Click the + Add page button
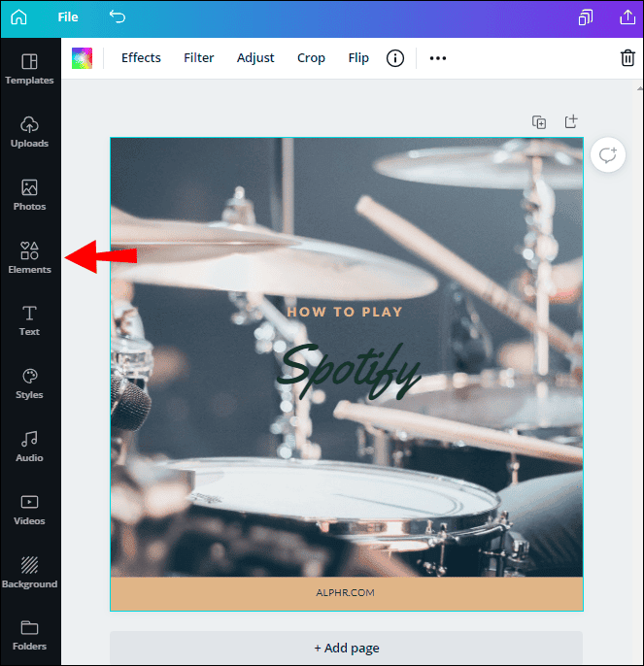The image size is (644, 666). [346, 648]
